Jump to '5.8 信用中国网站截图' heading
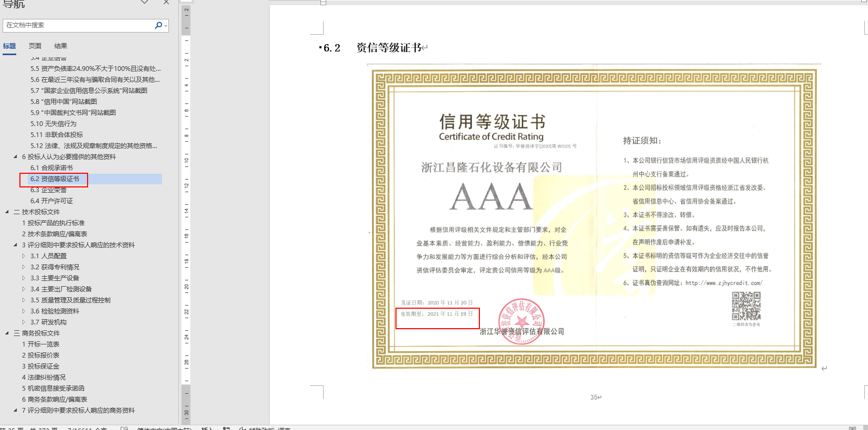Screen dimensions: 868x430 click(x=63, y=102)
